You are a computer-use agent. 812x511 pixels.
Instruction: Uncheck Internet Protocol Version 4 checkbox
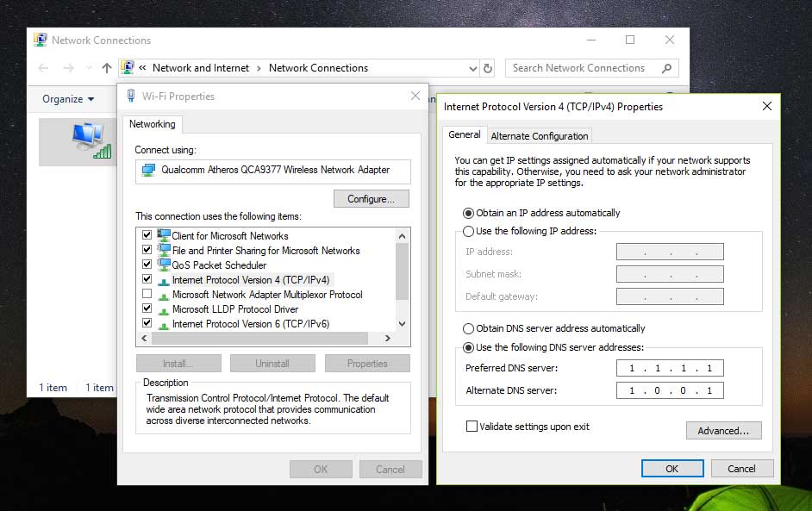[147, 279]
